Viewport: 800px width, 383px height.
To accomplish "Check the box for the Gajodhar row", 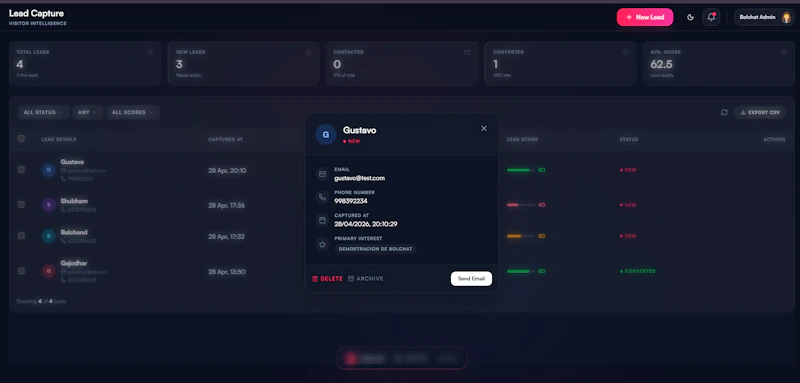I will (21, 271).
